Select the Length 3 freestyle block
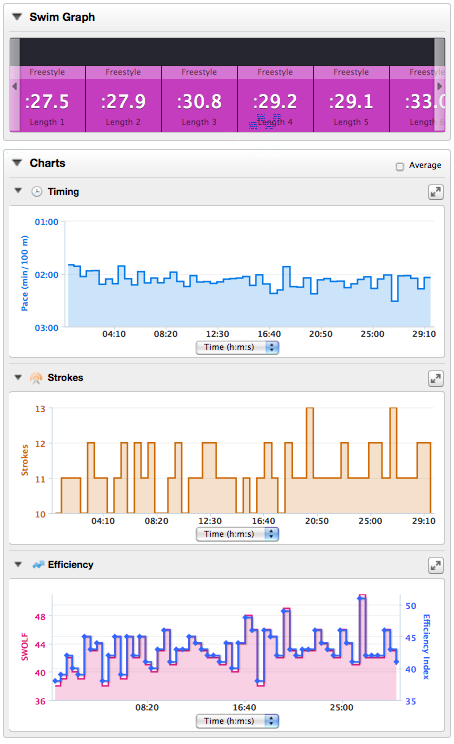 (199, 99)
